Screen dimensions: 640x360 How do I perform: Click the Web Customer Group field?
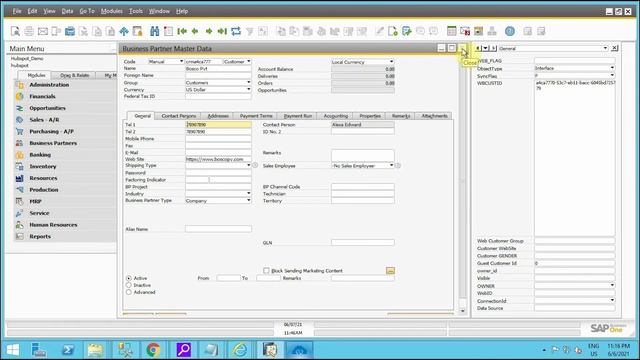pos(575,241)
